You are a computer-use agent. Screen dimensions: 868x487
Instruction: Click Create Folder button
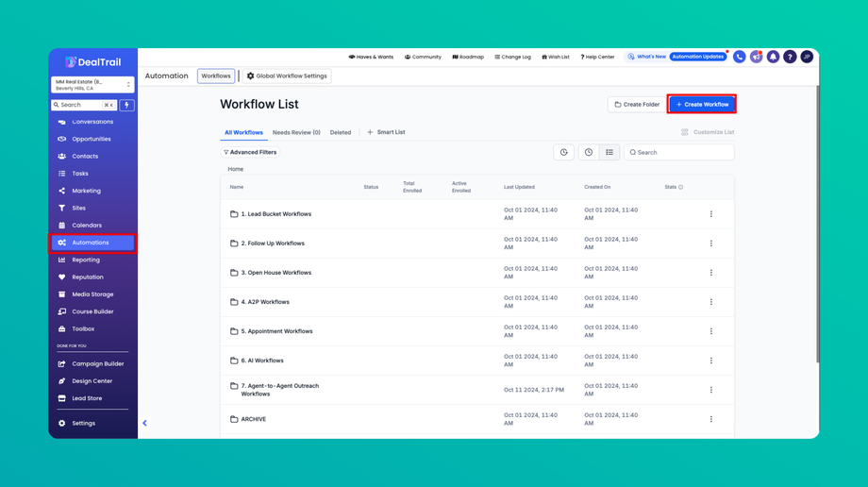[637, 104]
